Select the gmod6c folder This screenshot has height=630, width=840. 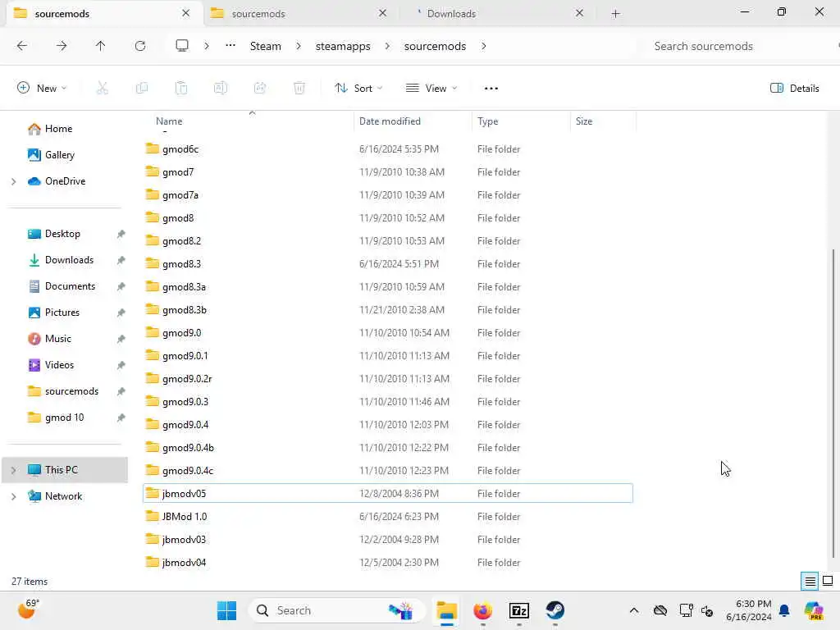[388, 149]
